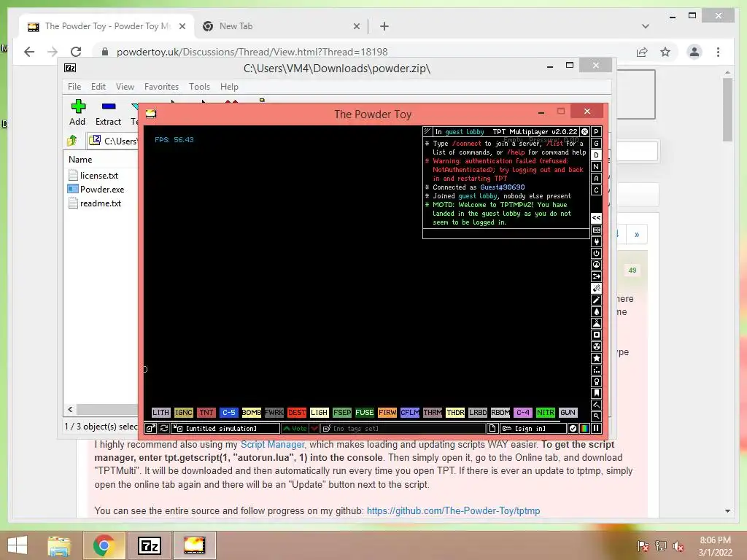Viewport: 747px width, 560px height.
Task: Open the 7-Zip Edit menu
Action: tap(98, 87)
